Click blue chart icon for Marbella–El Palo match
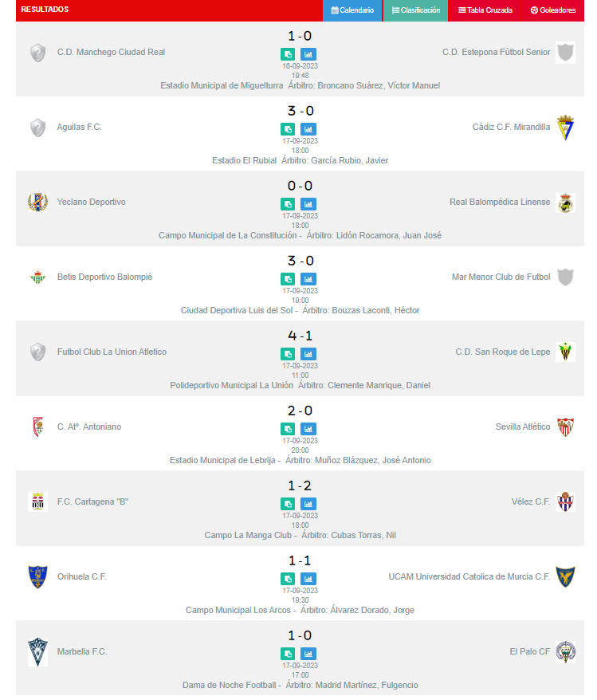The image size is (597, 700). click(x=308, y=654)
